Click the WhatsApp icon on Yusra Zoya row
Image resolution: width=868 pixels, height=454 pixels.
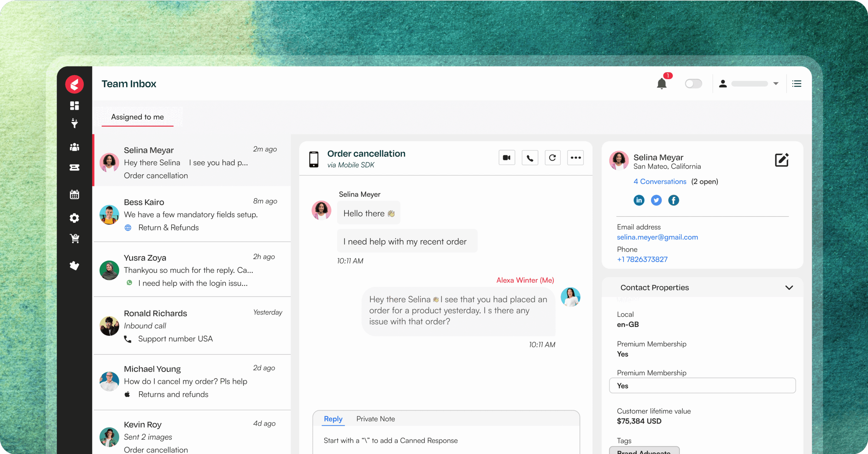[x=129, y=282]
